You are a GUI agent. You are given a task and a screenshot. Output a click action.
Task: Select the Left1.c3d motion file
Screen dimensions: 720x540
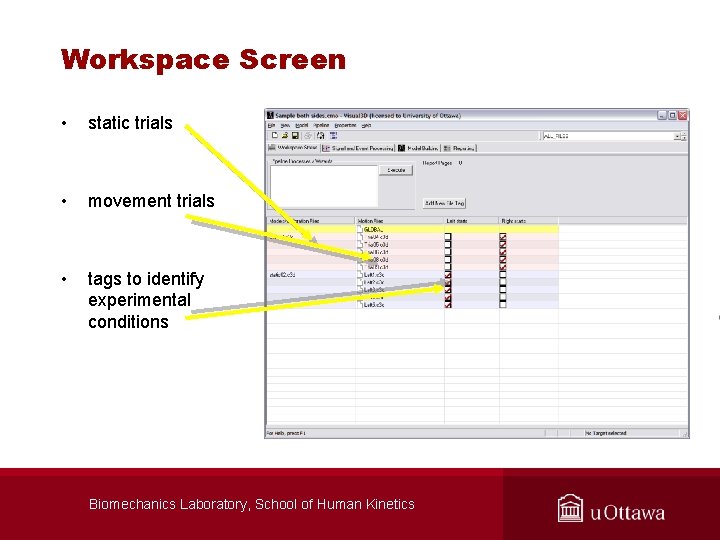pos(374,275)
